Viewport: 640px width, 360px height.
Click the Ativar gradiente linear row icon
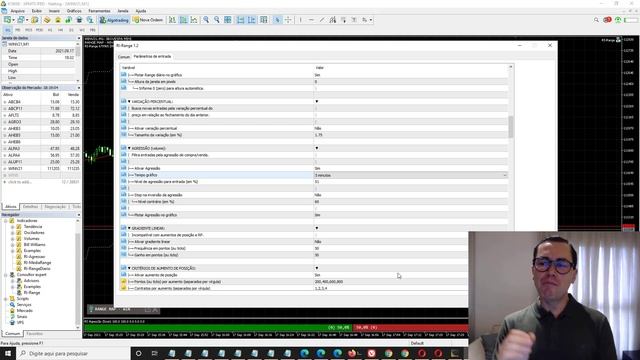pyautogui.click(x=124, y=242)
